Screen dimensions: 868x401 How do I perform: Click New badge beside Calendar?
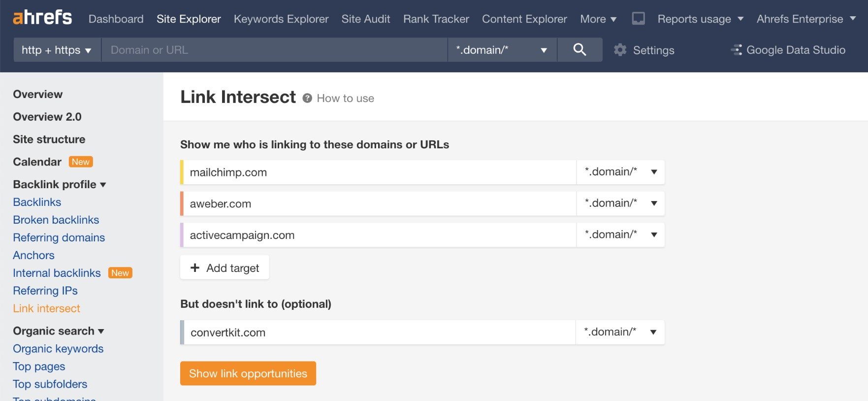coord(81,162)
